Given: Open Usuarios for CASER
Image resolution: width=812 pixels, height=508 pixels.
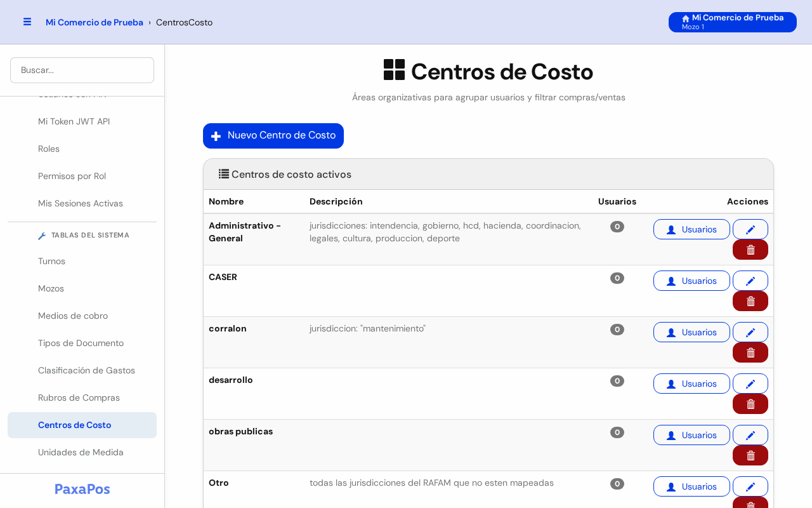Looking at the screenshot, I should [x=691, y=281].
